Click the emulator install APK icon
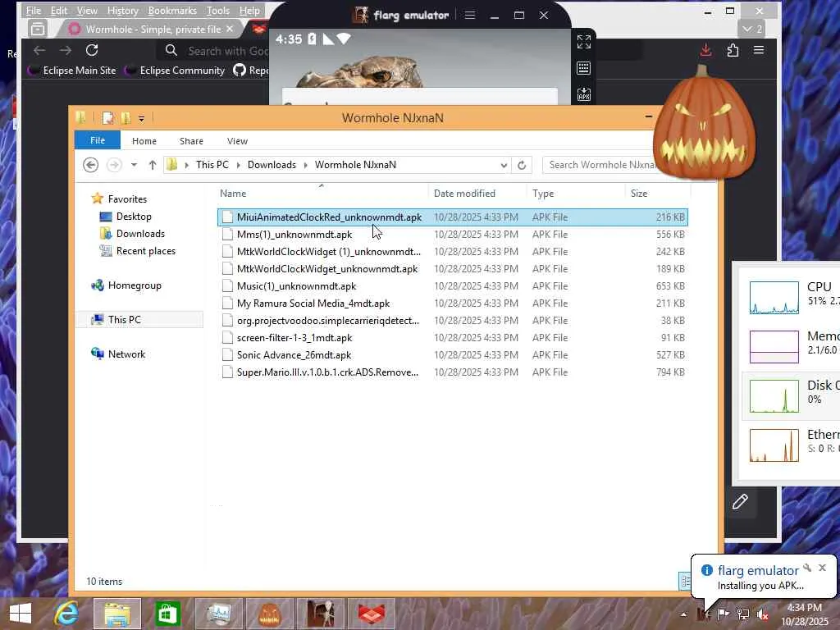The height and width of the screenshot is (630, 840). [x=584, y=94]
